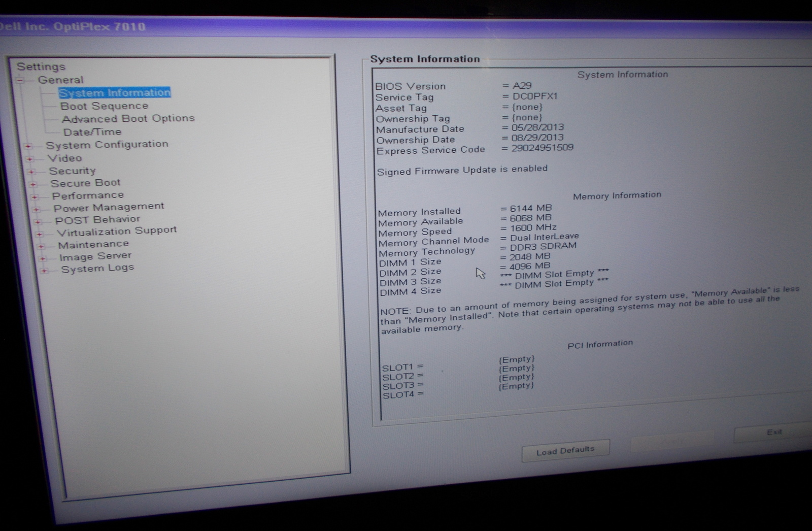
Task: Expand the Maintenance plus icon
Action: click(x=41, y=246)
